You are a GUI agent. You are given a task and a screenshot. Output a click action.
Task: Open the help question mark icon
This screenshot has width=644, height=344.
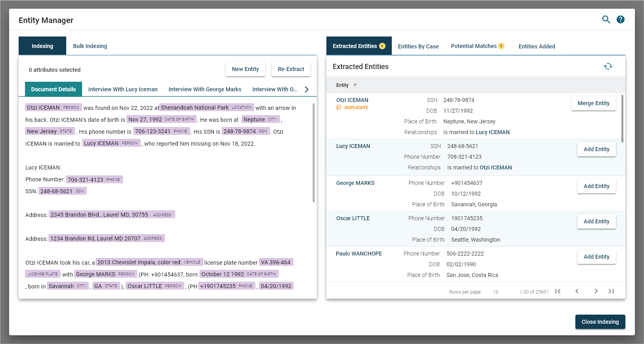(x=621, y=19)
